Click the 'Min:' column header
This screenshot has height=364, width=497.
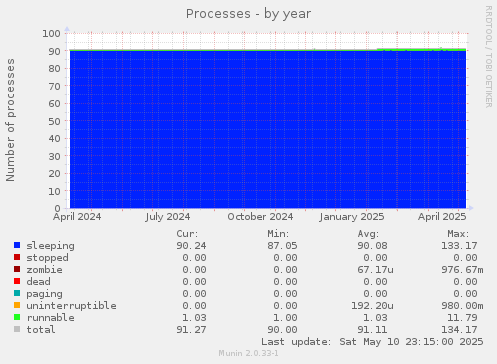pos(278,234)
